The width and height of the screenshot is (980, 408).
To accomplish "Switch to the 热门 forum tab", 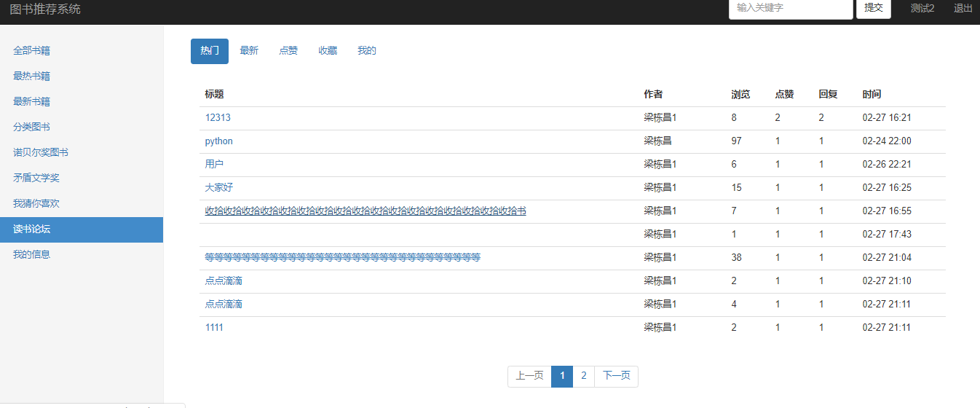I will [x=210, y=51].
